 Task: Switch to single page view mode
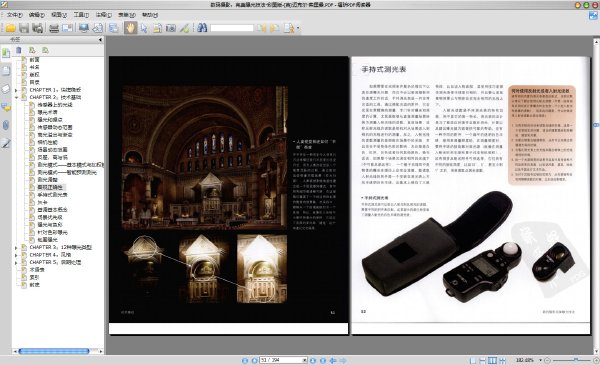473,360
